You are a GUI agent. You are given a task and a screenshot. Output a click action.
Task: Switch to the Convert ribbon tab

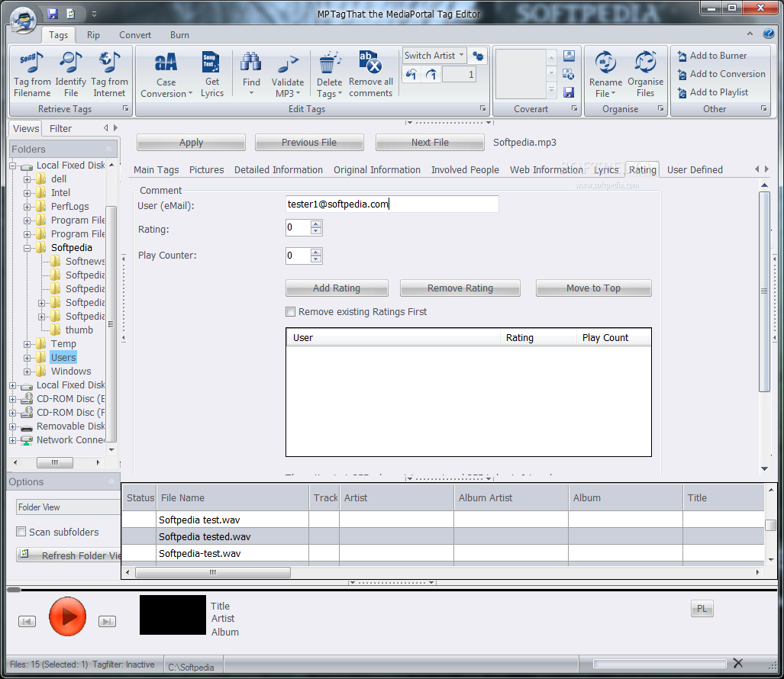pos(135,35)
